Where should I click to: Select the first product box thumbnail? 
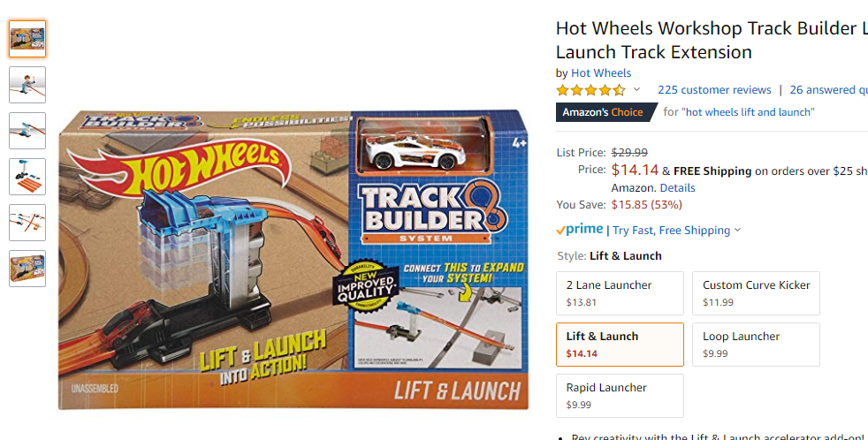[x=27, y=39]
